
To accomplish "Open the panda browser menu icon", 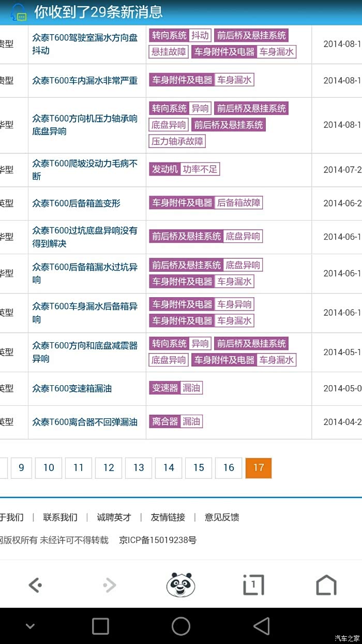I will click(180, 584).
